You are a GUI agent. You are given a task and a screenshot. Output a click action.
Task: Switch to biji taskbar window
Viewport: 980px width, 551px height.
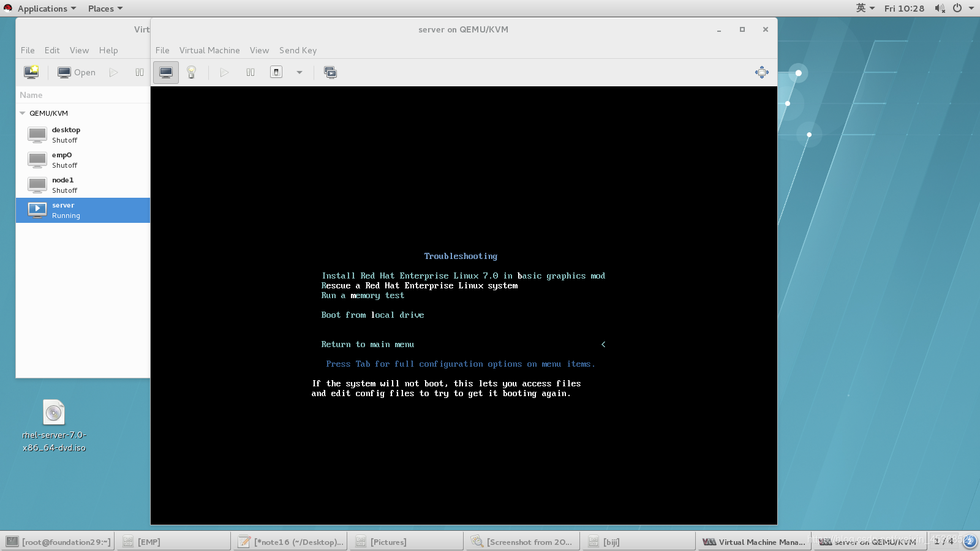click(x=639, y=542)
